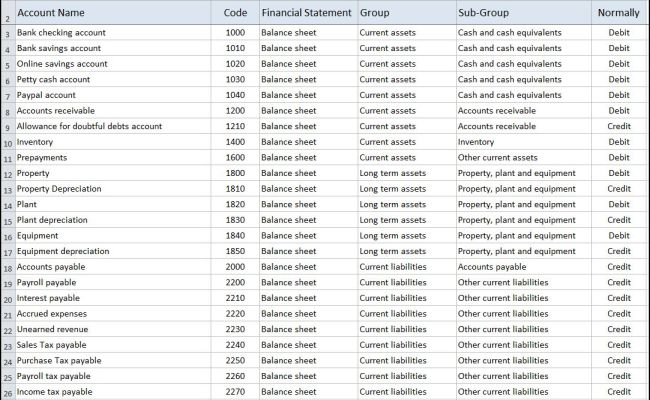Click the Paypal account cell
The image size is (650, 400).
click(x=113, y=95)
